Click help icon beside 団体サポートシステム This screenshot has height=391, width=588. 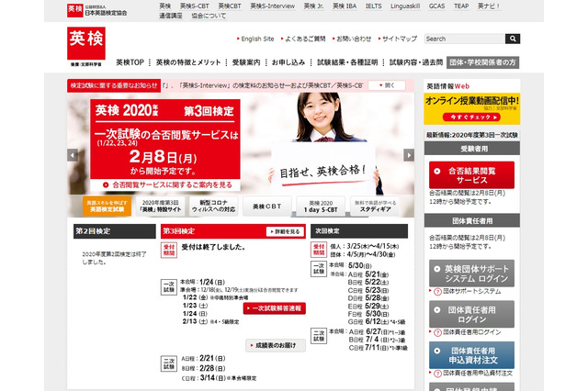point(437,292)
